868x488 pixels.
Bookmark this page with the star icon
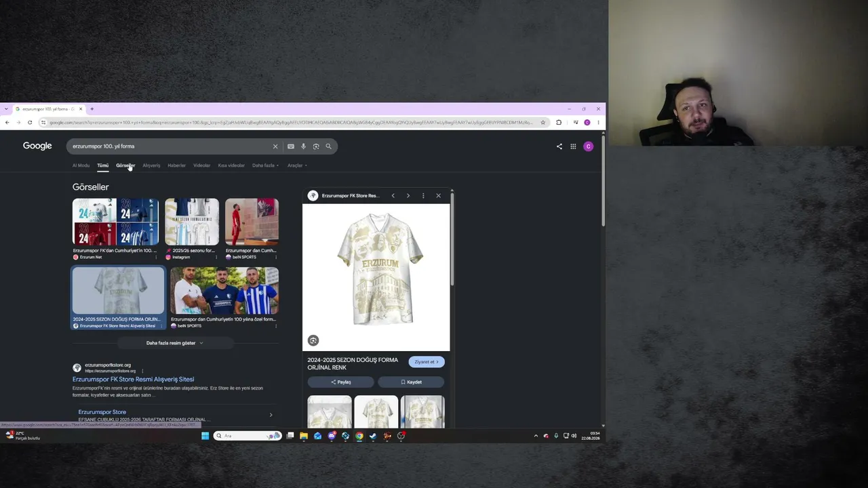pyautogui.click(x=542, y=123)
